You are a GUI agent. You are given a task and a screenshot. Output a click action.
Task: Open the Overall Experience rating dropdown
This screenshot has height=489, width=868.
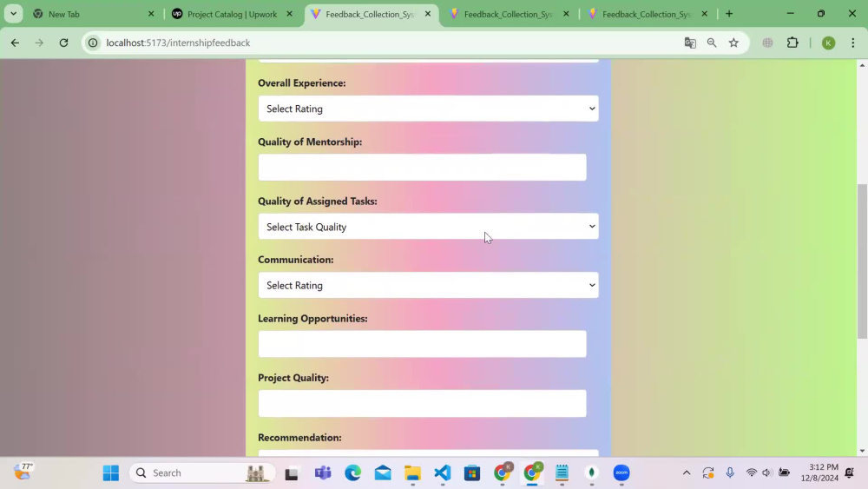click(428, 109)
